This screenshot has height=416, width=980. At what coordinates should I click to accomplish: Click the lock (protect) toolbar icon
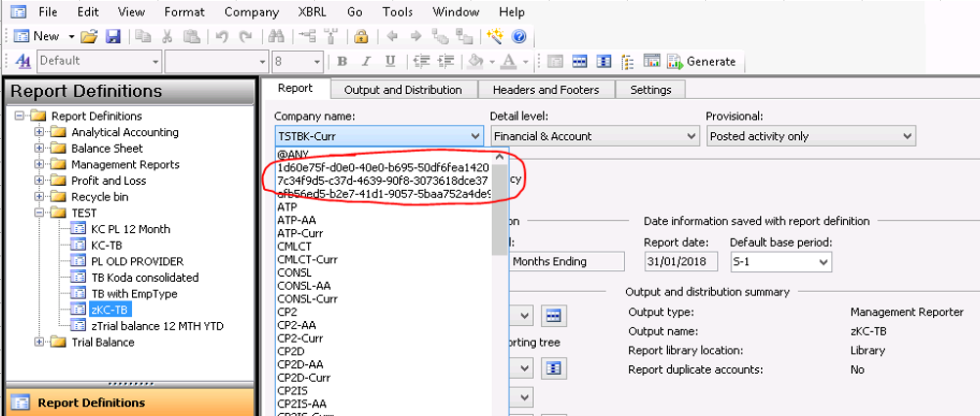(361, 36)
